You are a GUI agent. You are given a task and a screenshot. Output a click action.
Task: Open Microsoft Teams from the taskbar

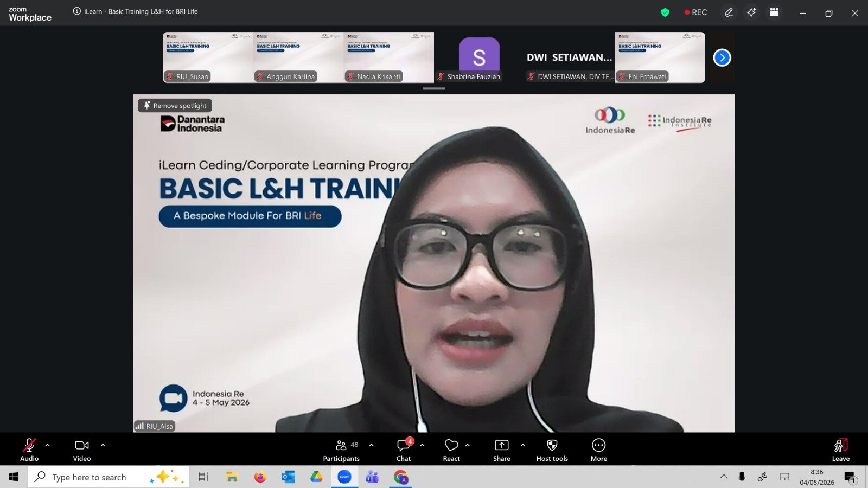click(372, 477)
